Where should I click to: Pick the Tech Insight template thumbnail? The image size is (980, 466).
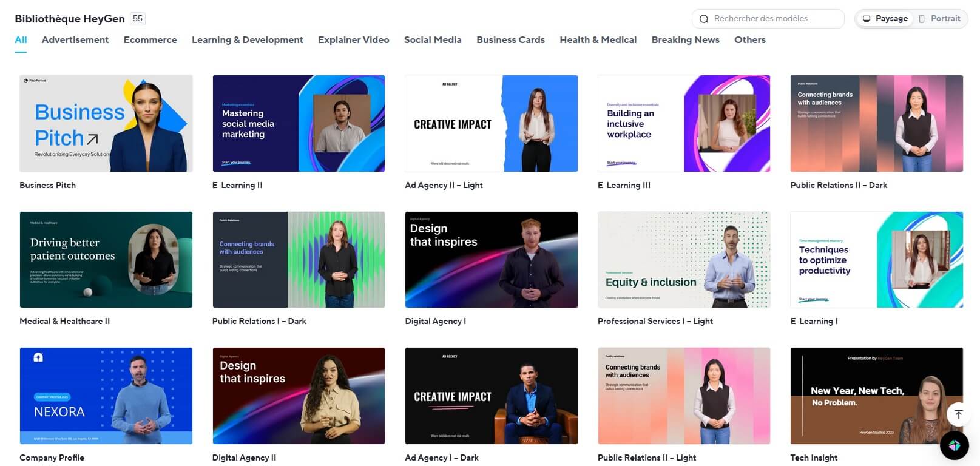click(x=876, y=396)
